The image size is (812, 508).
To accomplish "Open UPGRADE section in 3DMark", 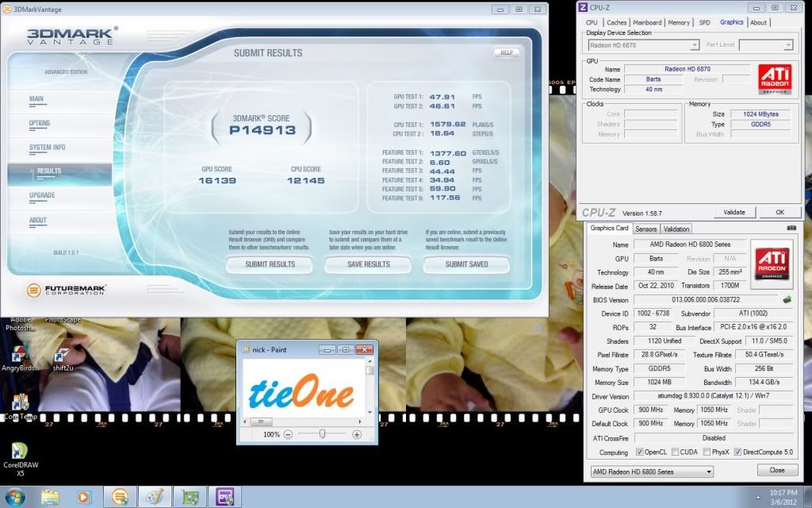I will pyautogui.click(x=42, y=195).
